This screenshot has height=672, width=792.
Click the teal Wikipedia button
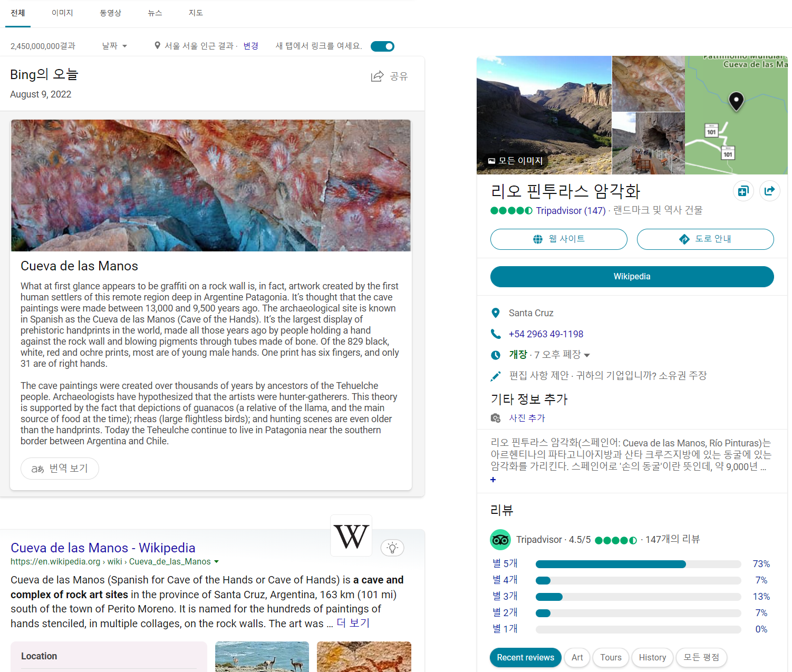click(x=632, y=277)
